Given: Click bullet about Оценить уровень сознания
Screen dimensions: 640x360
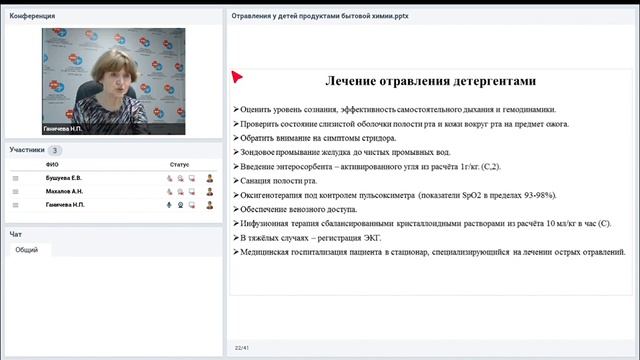Looking at the screenshot, I should pyautogui.click(x=395, y=109).
